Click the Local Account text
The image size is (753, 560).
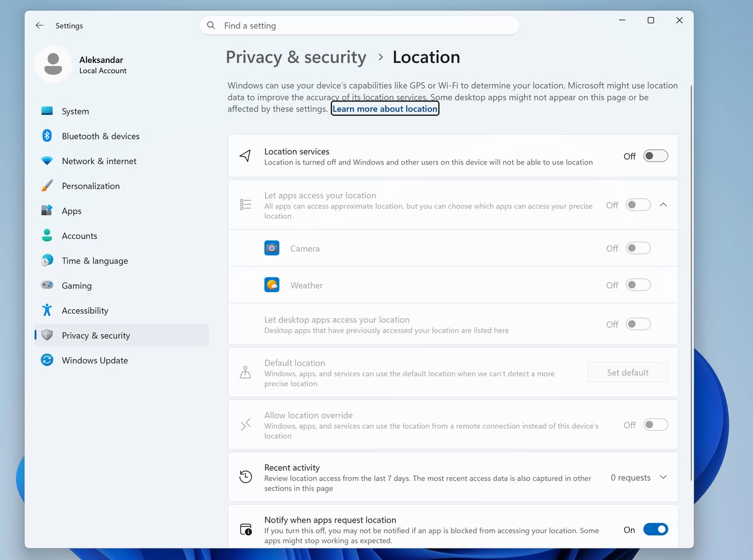tap(103, 71)
